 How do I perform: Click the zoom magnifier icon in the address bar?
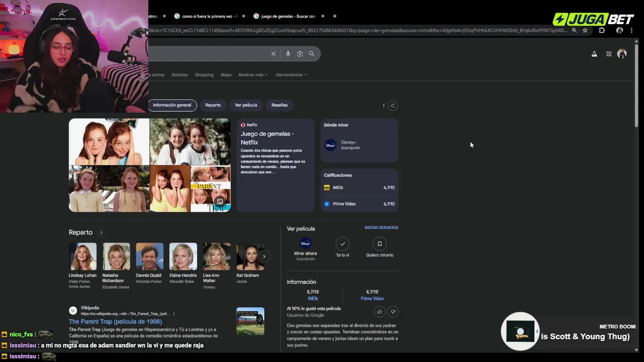(574, 30)
